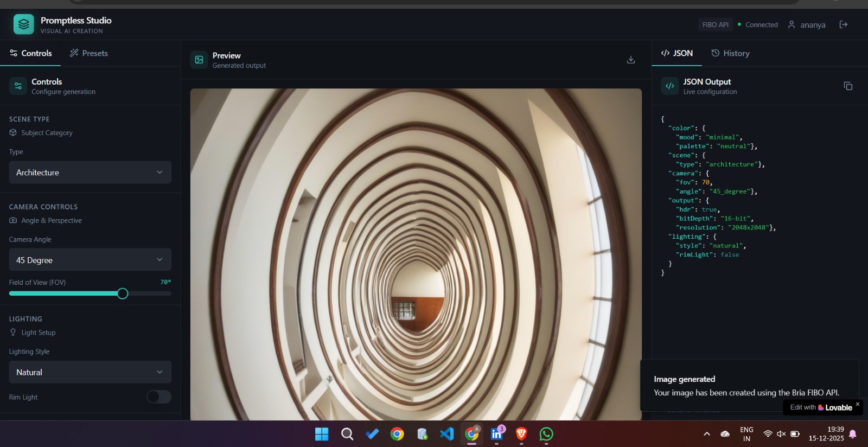Image resolution: width=868 pixels, height=447 pixels.
Task: Open the Scene Type dropdown showing Architecture
Action: (x=90, y=173)
